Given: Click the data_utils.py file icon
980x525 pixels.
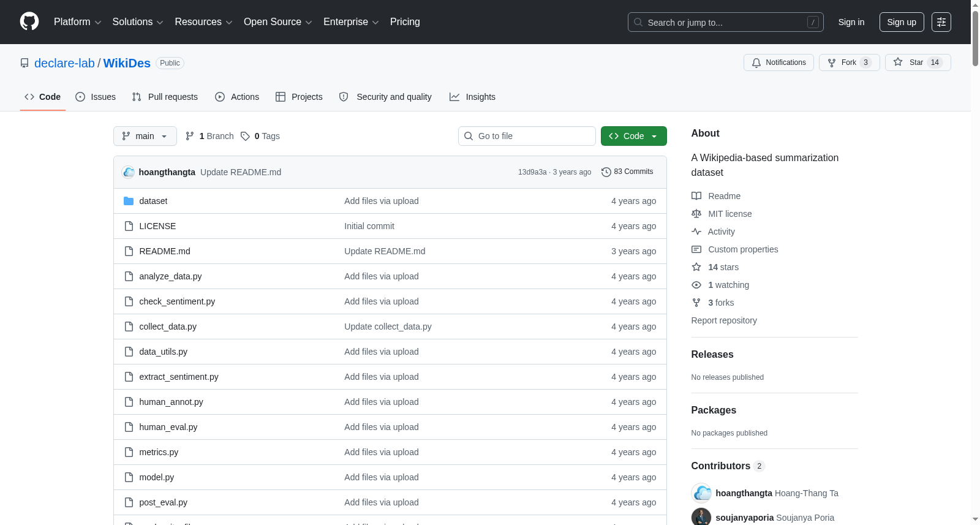Looking at the screenshot, I should tap(129, 352).
